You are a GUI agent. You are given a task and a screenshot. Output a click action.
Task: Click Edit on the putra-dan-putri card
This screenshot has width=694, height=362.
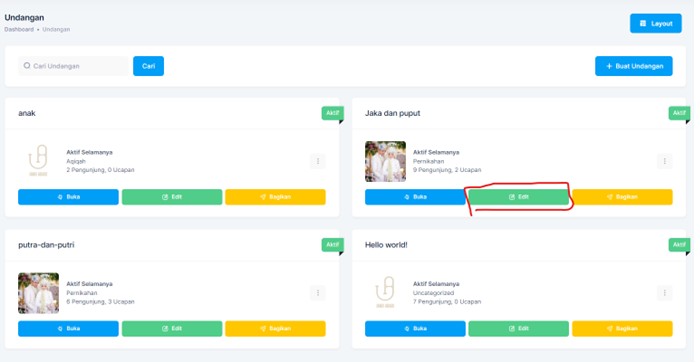(x=172, y=328)
